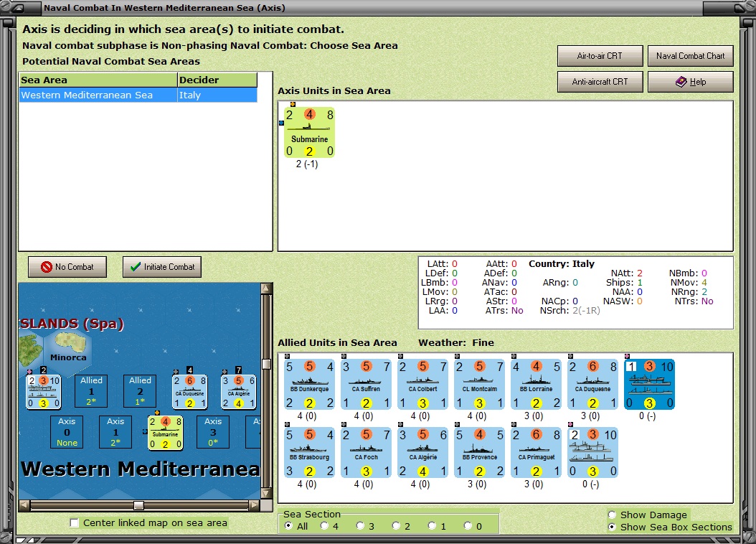
Task: Select the Axis Submarine unit counter
Action: 309,133
